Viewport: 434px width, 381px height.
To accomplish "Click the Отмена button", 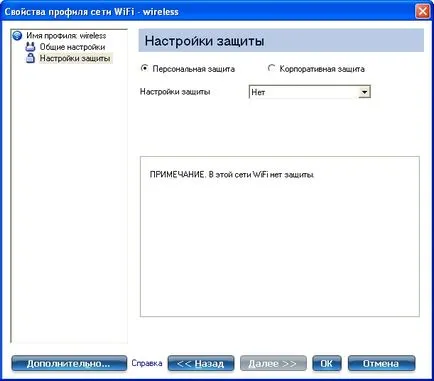I will click(381, 363).
